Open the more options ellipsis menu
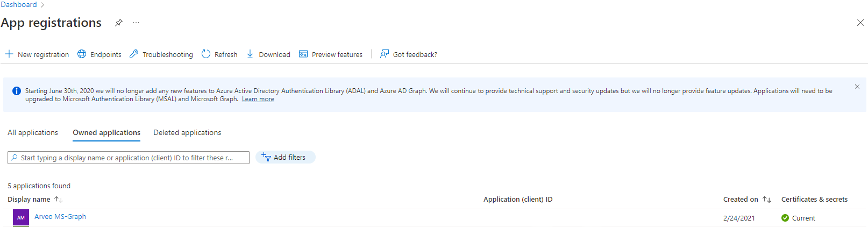The width and height of the screenshot is (868, 227). click(136, 23)
